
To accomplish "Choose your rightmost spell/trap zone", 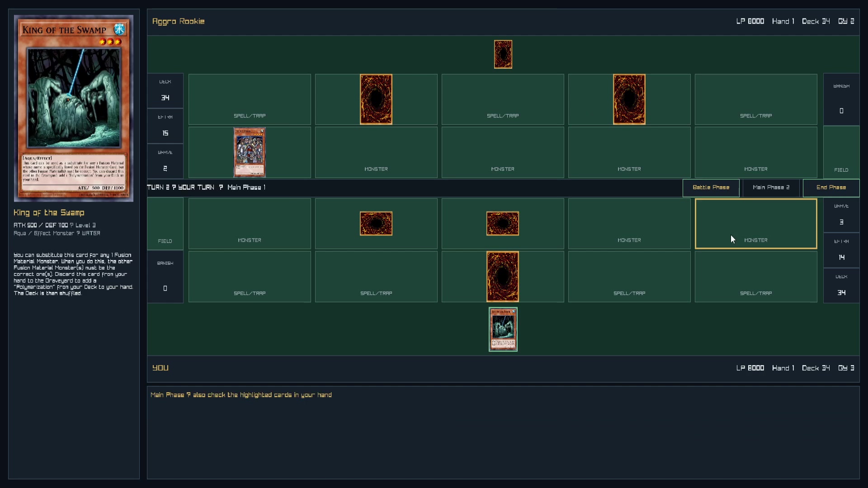I will (x=756, y=277).
